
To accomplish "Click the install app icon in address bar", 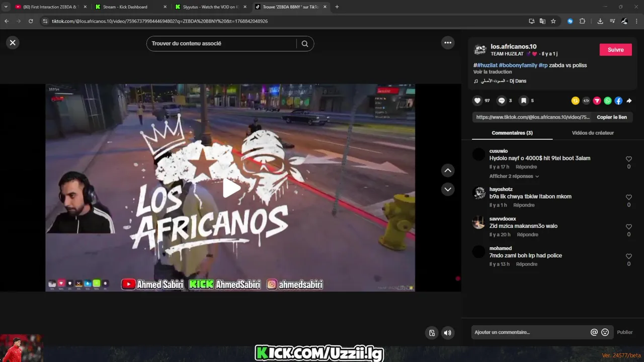I will pyautogui.click(x=531, y=21).
